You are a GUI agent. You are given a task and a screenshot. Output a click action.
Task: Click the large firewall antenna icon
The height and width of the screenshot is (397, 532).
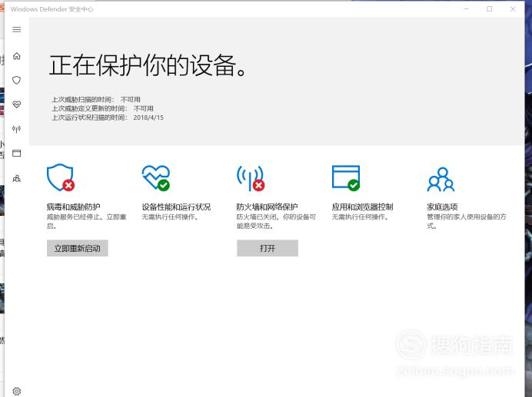click(x=251, y=178)
